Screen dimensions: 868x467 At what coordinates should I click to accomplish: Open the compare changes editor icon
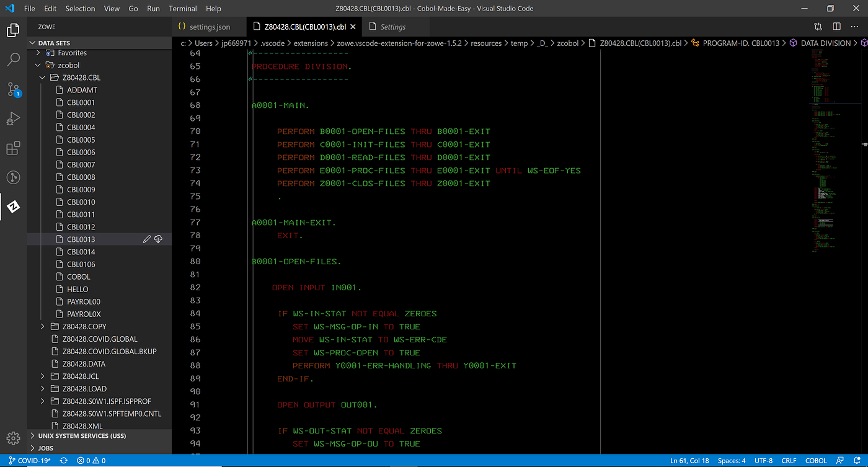[818, 27]
